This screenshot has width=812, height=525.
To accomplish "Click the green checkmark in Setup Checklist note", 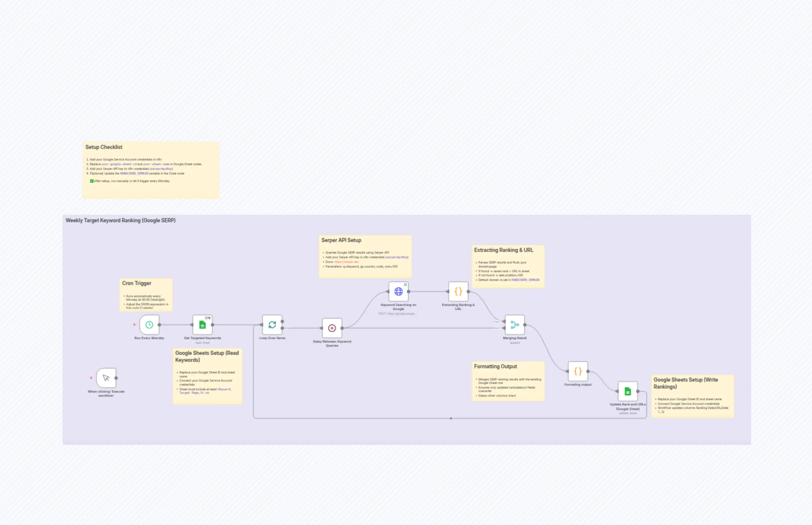I will 91,181.
